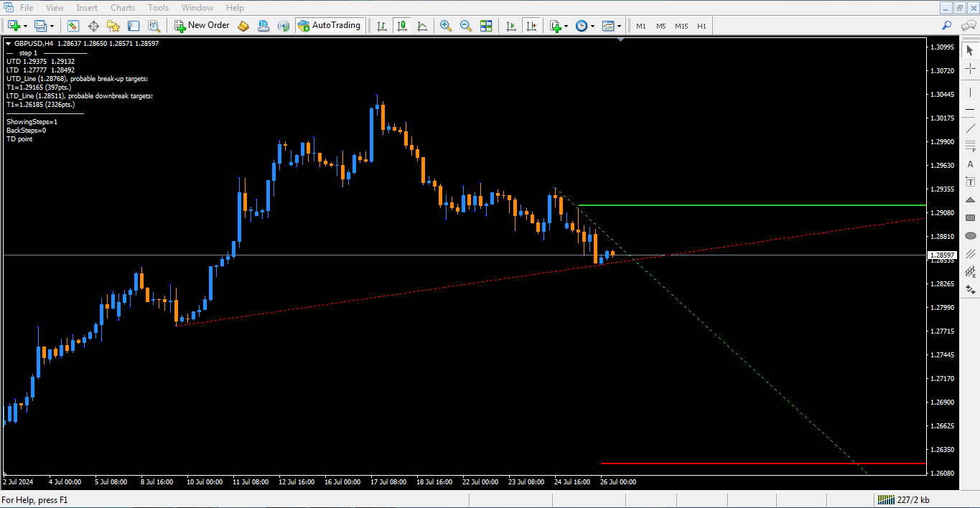980x508 pixels.
Task: Open the Insert menu
Action: pyautogui.click(x=87, y=8)
